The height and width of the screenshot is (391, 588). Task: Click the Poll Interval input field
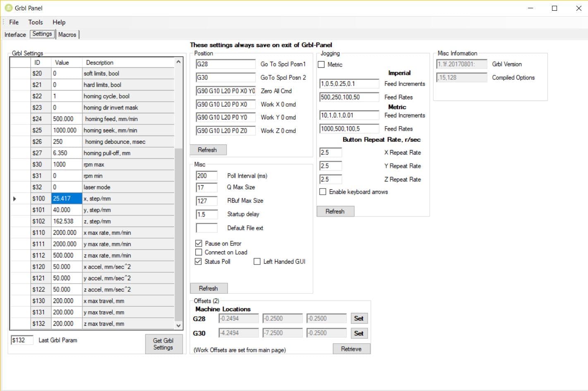tap(206, 175)
